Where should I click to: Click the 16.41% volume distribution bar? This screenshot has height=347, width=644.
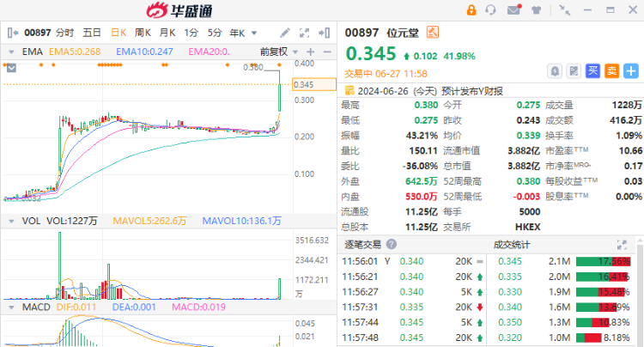(x=603, y=277)
